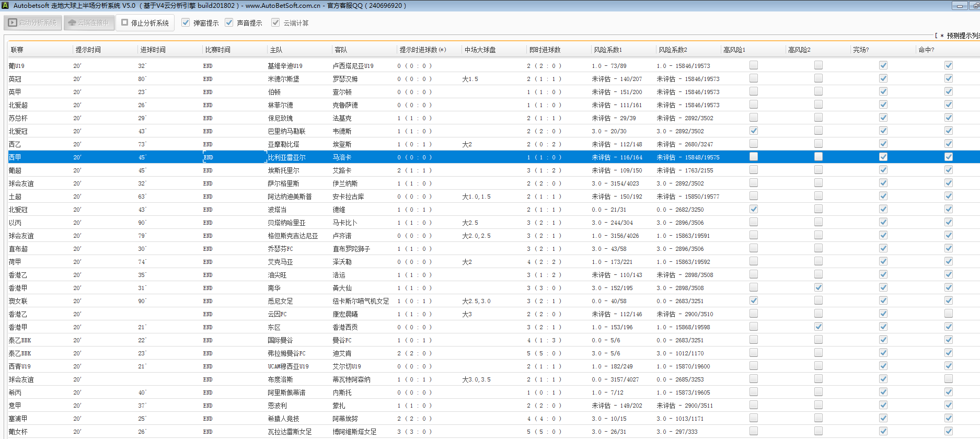Minimize the Autobetsoft window
The image size is (980, 439).
click(x=959, y=6)
